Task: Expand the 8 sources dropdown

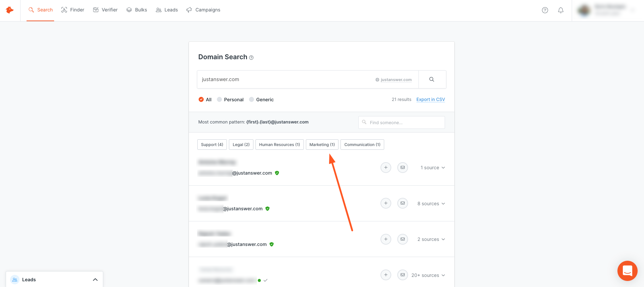Action: (431, 204)
